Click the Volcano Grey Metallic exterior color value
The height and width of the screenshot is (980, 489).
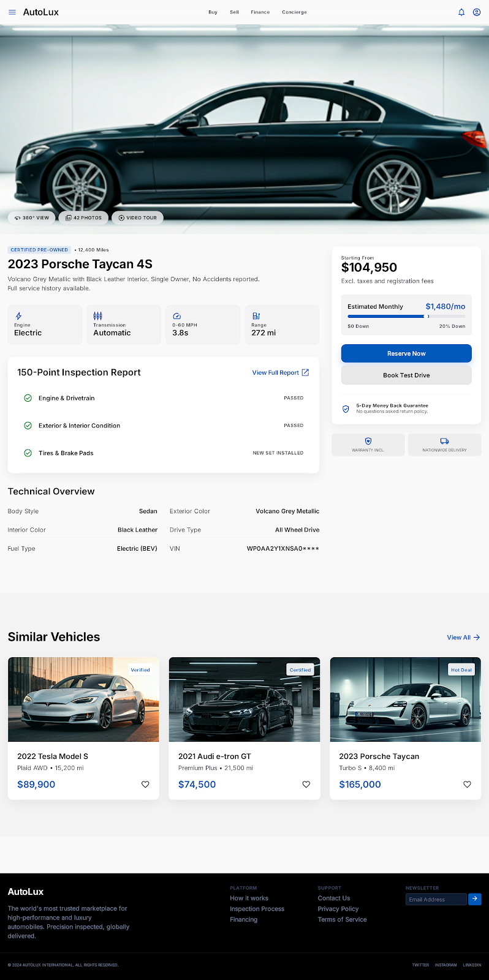tap(287, 511)
